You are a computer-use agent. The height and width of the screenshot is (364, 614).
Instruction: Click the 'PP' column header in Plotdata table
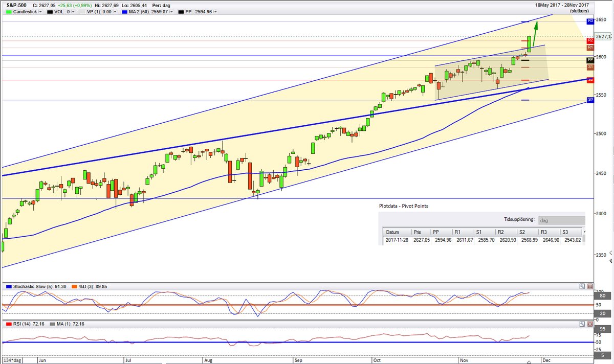click(441, 232)
